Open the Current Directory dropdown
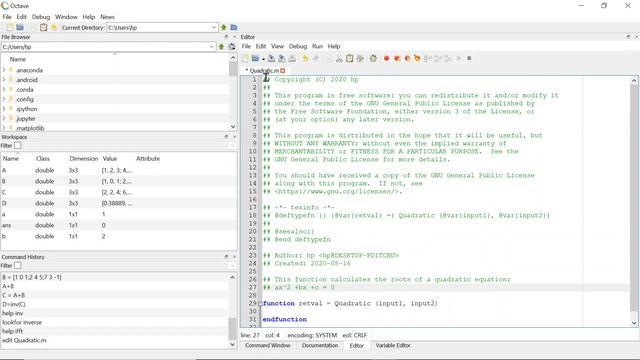 pyautogui.click(x=213, y=27)
